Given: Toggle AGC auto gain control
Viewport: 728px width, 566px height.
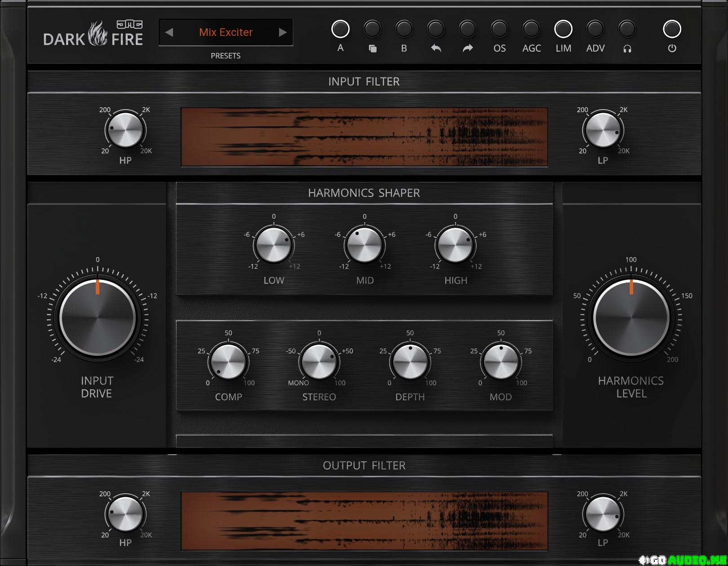Looking at the screenshot, I should (531, 29).
